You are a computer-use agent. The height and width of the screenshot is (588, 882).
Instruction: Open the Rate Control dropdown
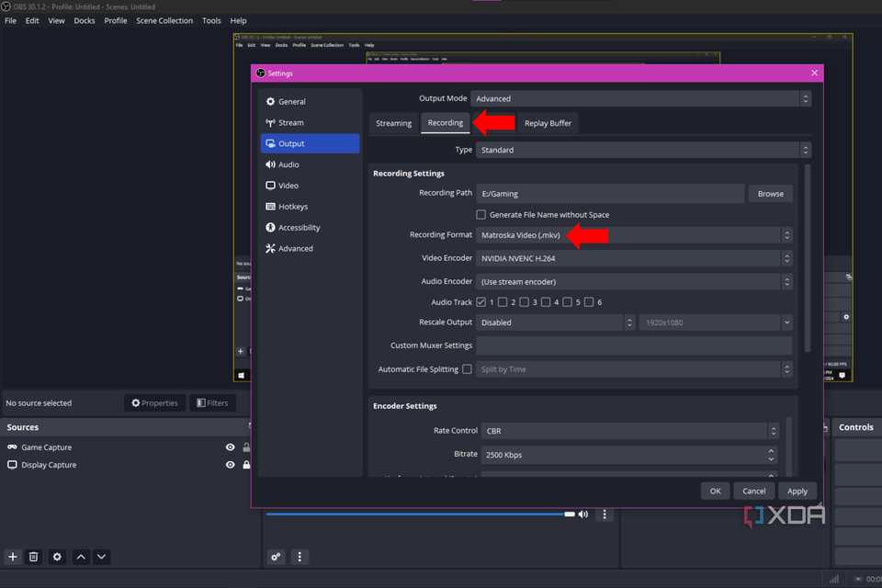click(630, 431)
